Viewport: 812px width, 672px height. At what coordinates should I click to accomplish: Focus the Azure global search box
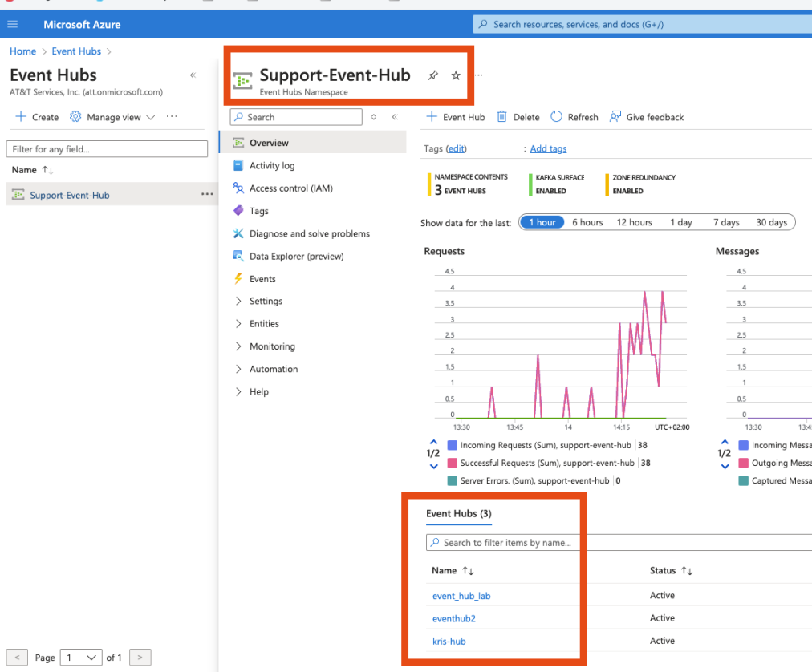(x=642, y=24)
